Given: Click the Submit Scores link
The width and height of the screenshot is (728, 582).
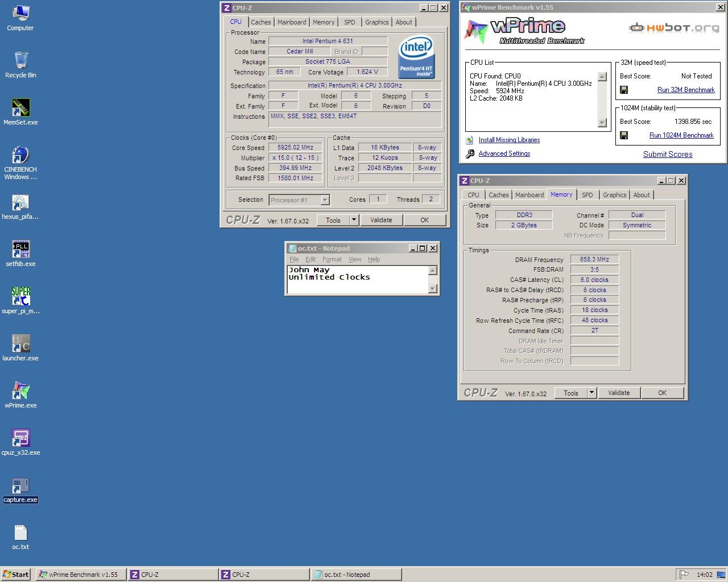Looking at the screenshot, I should [668, 154].
